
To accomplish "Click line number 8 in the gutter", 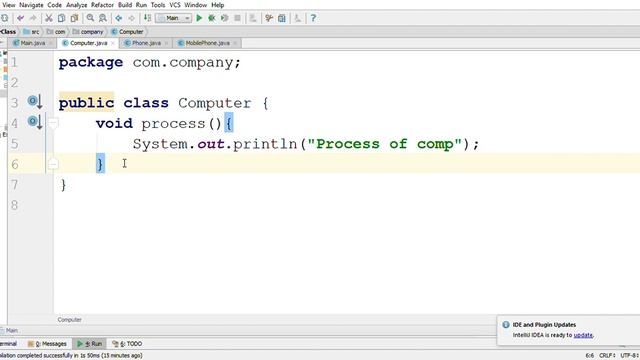I will [15, 205].
